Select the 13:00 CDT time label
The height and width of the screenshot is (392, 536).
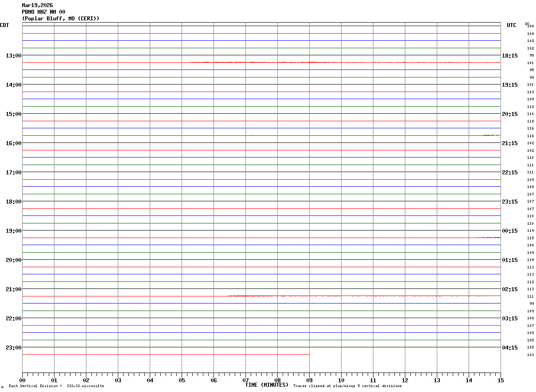[x=14, y=56]
